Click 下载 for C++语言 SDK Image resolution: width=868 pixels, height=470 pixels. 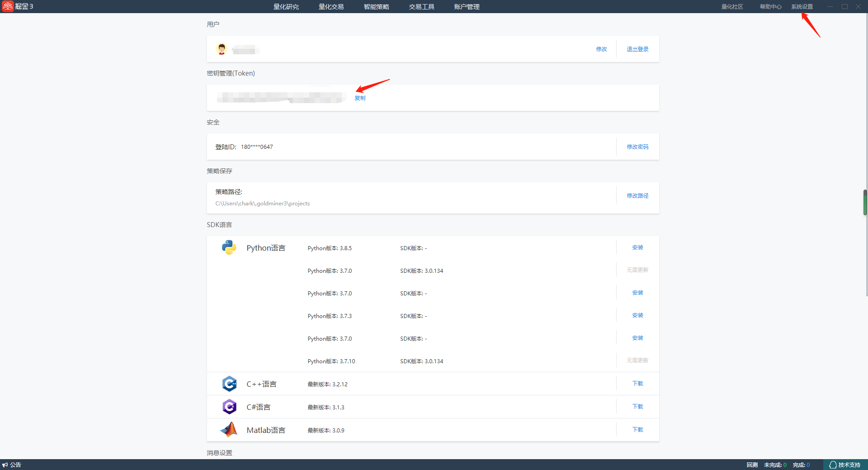637,384
